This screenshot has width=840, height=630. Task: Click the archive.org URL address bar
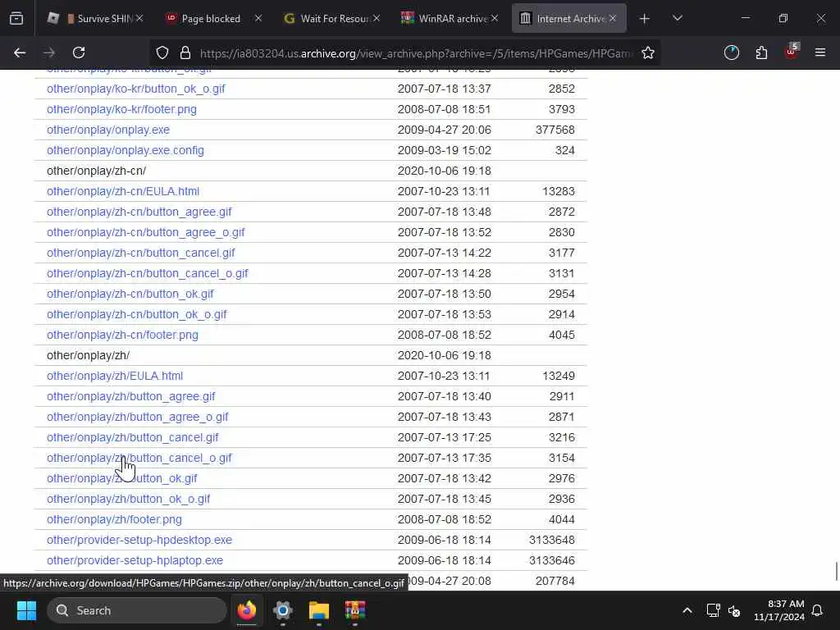click(x=415, y=53)
